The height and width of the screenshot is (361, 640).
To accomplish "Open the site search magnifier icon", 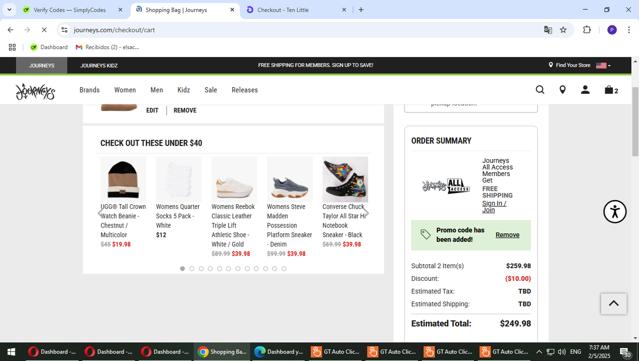I will coord(540,90).
